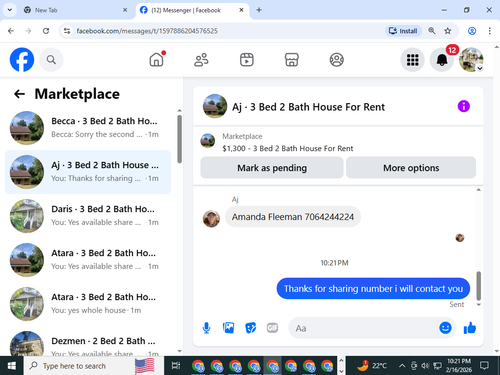Open the Facebook search icon

[51, 60]
